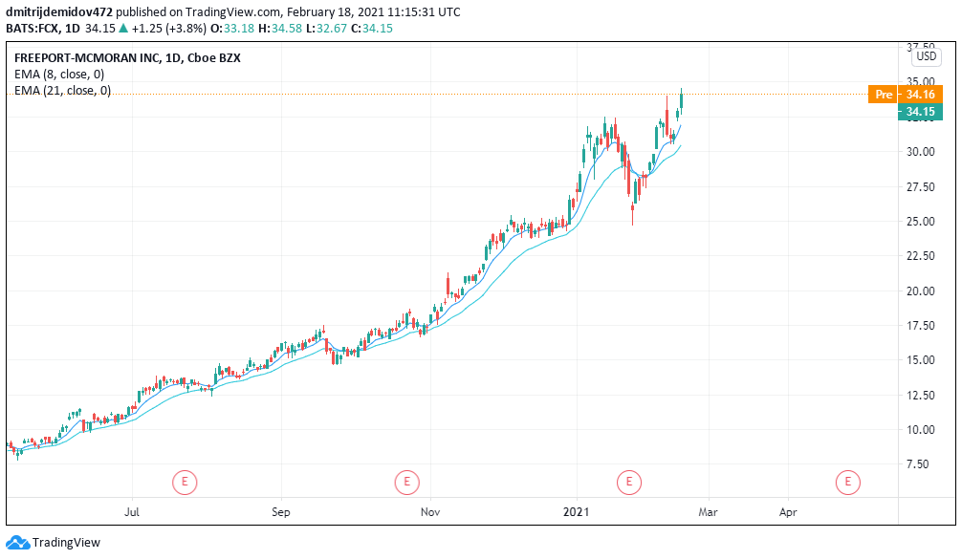Click the 12.50 price axis label

coord(921,395)
